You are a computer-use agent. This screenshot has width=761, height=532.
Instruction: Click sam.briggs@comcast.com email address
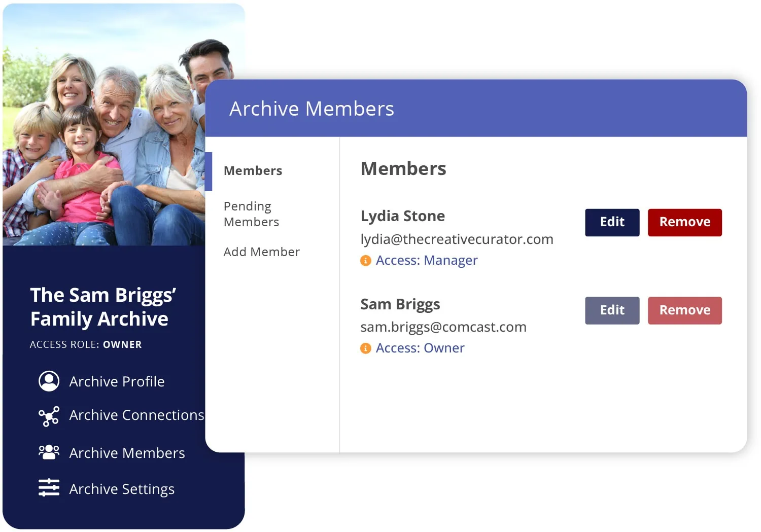[x=443, y=327]
